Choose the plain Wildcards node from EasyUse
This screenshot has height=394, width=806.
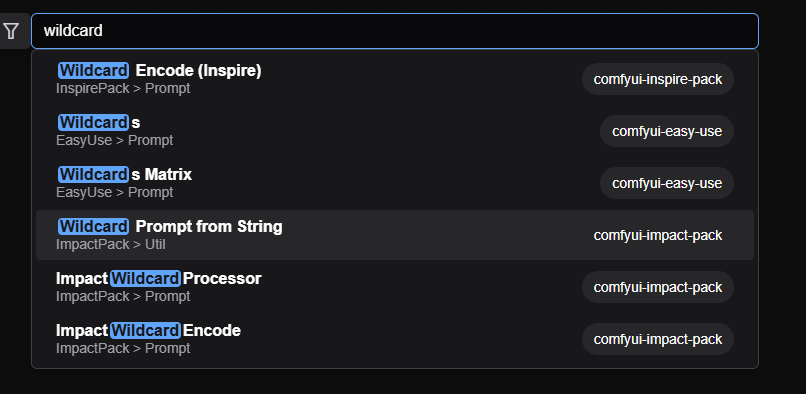click(x=395, y=131)
